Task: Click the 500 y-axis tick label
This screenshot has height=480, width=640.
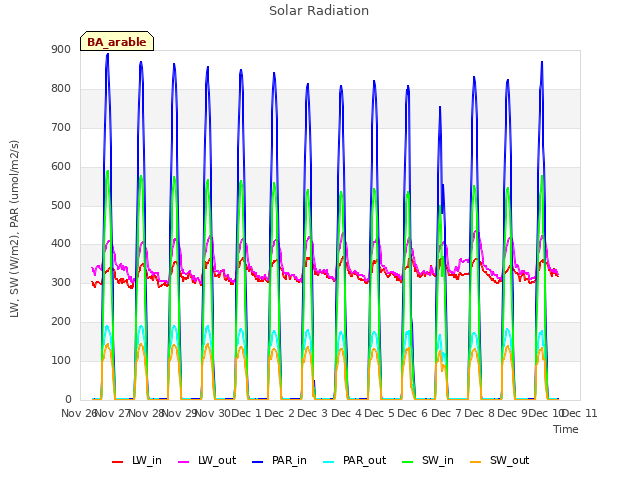Action: (x=61, y=205)
